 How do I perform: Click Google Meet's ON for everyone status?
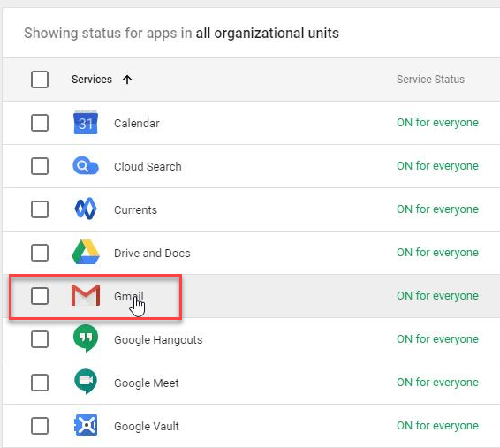pyautogui.click(x=437, y=383)
